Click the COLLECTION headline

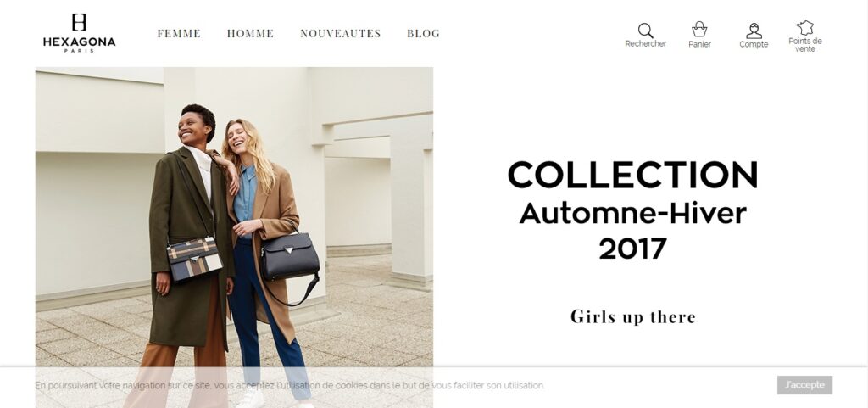[x=632, y=175]
